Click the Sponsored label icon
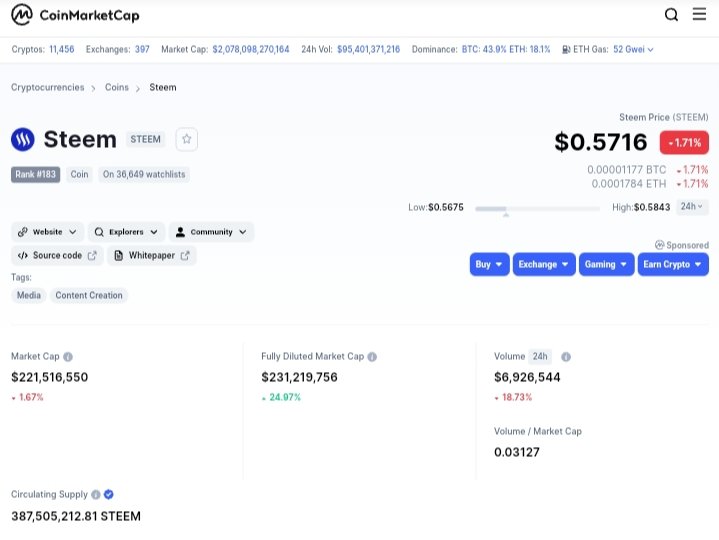 coord(659,245)
